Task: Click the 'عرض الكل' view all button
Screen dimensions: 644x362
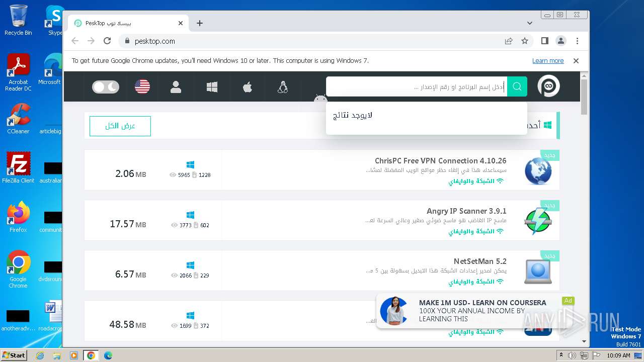Action: [120, 126]
